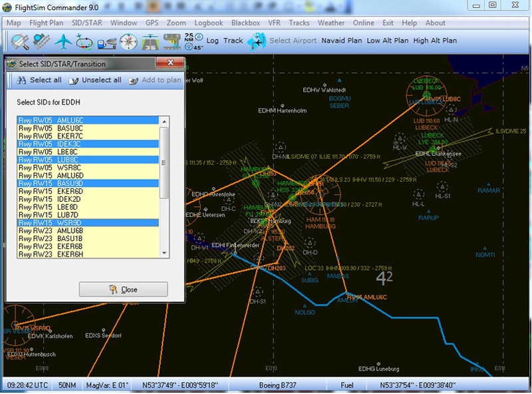Click the 25 NM range rings icon
The height and width of the screenshot is (394, 532).
(x=194, y=41)
